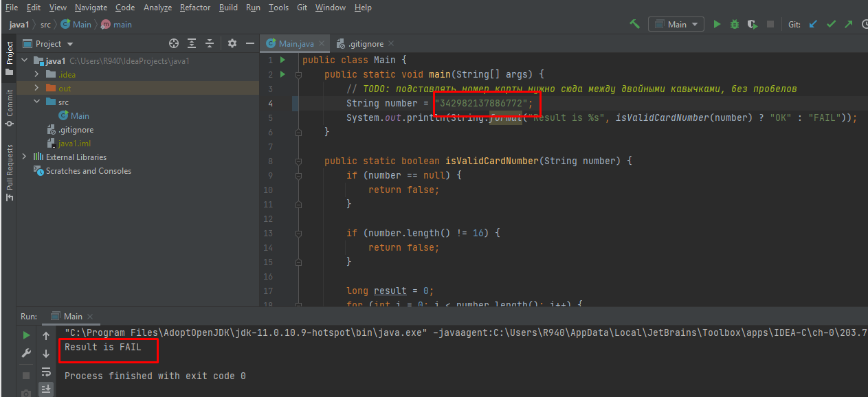This screenshot has width=868, height=397.
Task: Toggle the Pull Requests side tab
Action: (9, 172)
